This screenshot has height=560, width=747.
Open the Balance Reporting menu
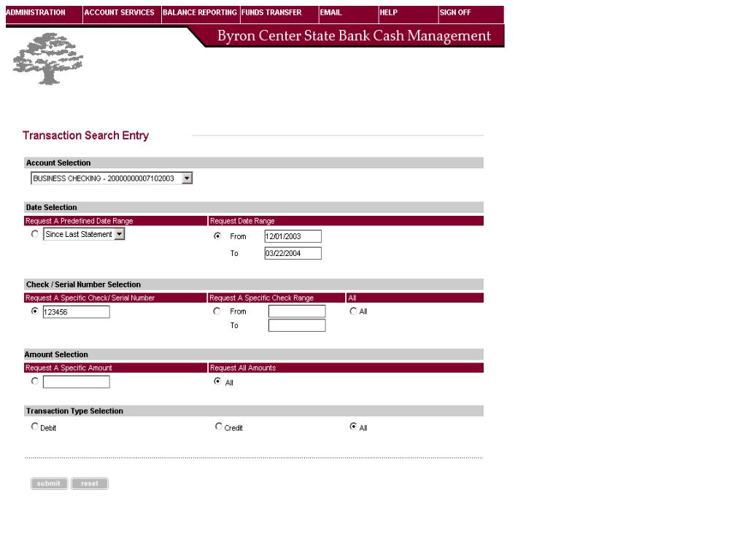[x=200, y=12]
